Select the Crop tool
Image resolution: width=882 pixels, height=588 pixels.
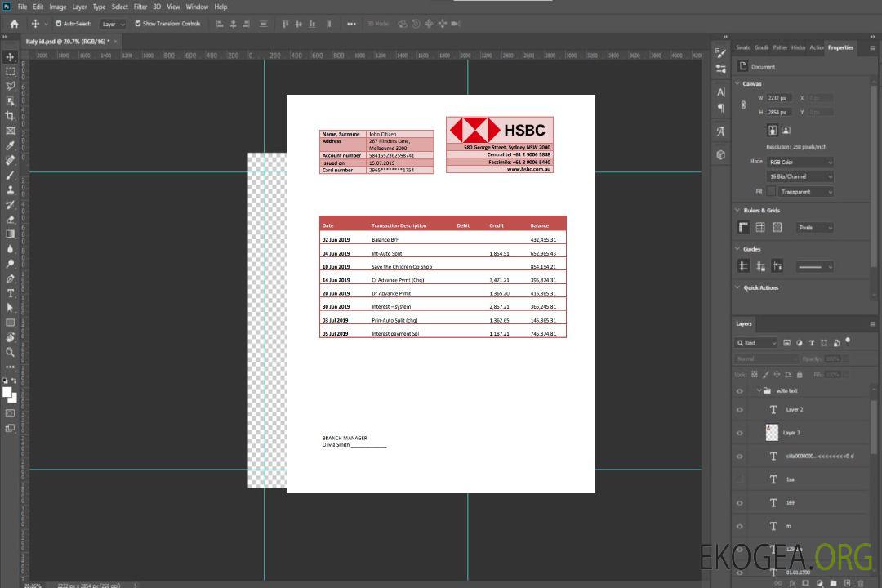click(10, 116)
